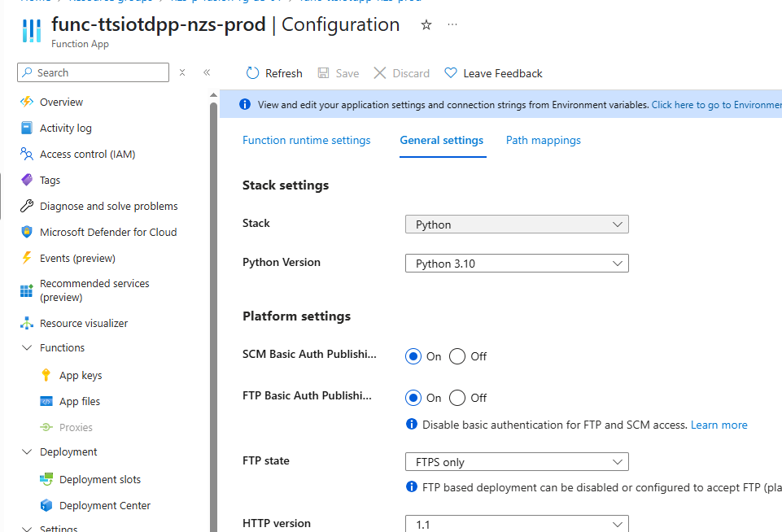Click the sidebar vertical scrollbar thumb
This screenshot has height=532, width=782.
tap(213, 317)
